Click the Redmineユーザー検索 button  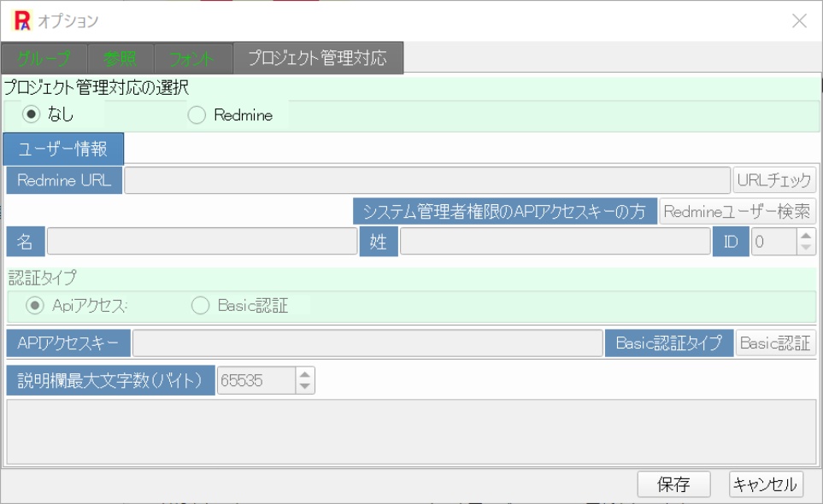click(737, 211)
